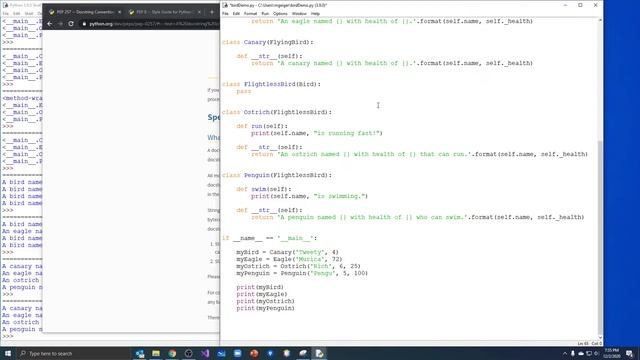
Task: Open the Options menu in the editor
Action: pos(280,13)
